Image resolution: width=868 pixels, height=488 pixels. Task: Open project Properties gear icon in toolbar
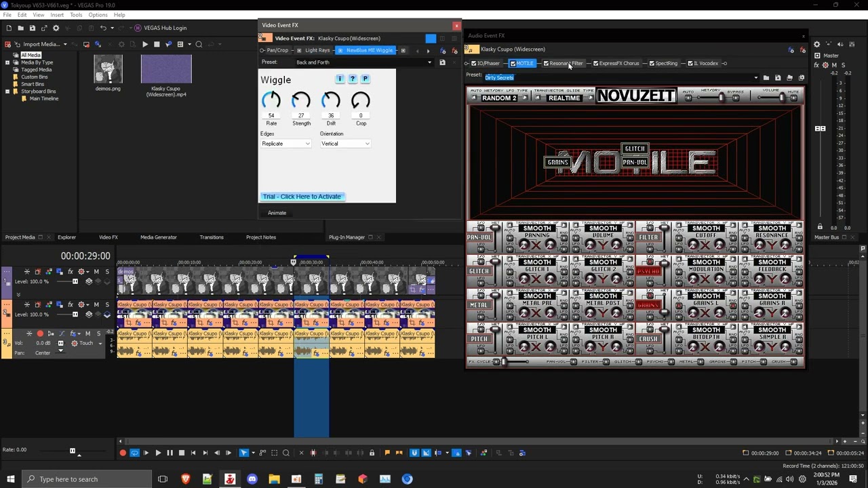click(x=56, y=28)
